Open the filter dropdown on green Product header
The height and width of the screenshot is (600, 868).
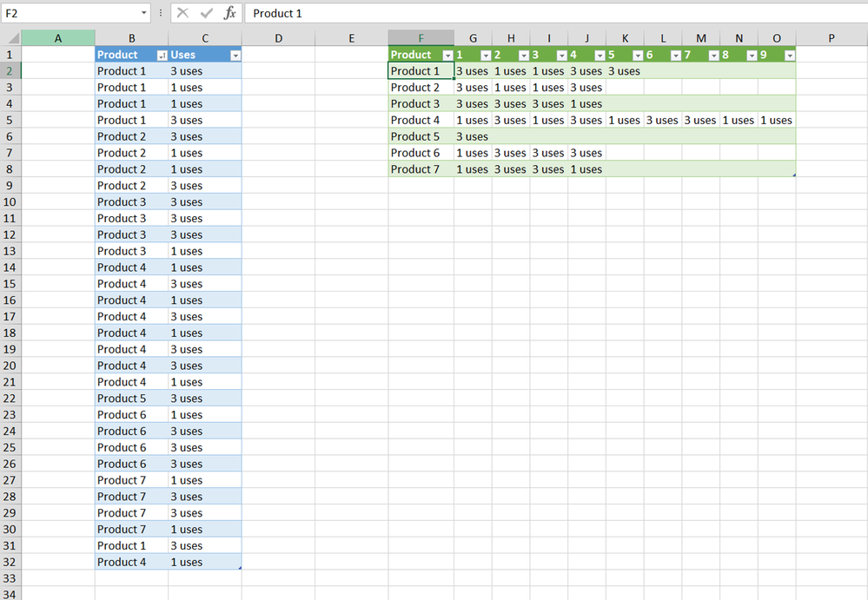coord(447,56)
